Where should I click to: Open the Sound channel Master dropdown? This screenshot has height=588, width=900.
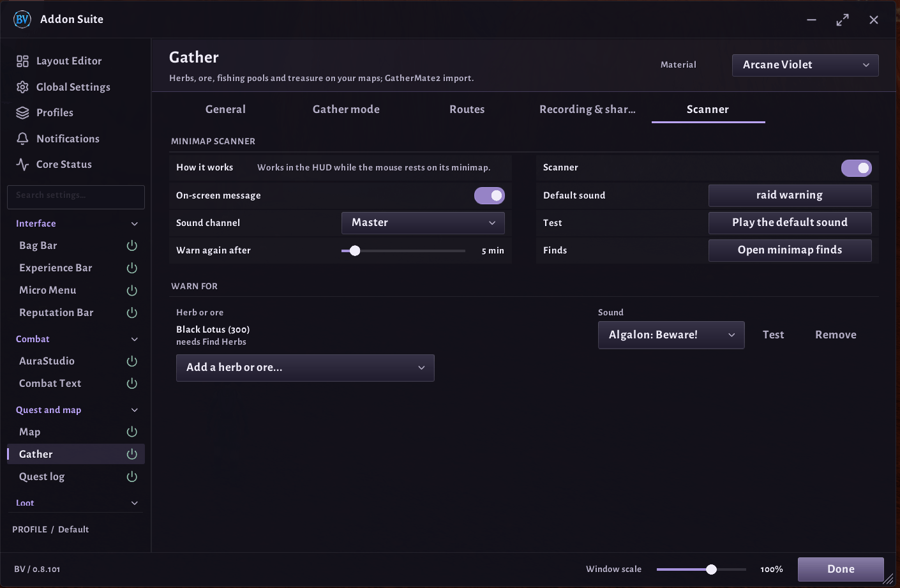(423, 223)
